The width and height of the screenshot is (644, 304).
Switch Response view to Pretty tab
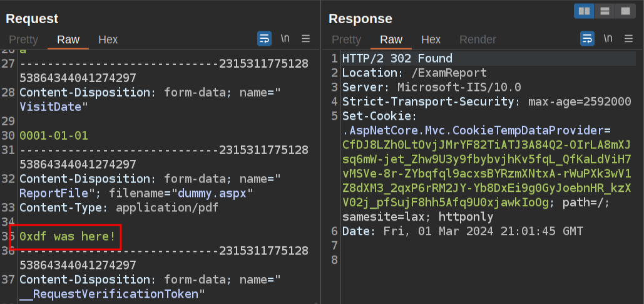click(346, 39)
